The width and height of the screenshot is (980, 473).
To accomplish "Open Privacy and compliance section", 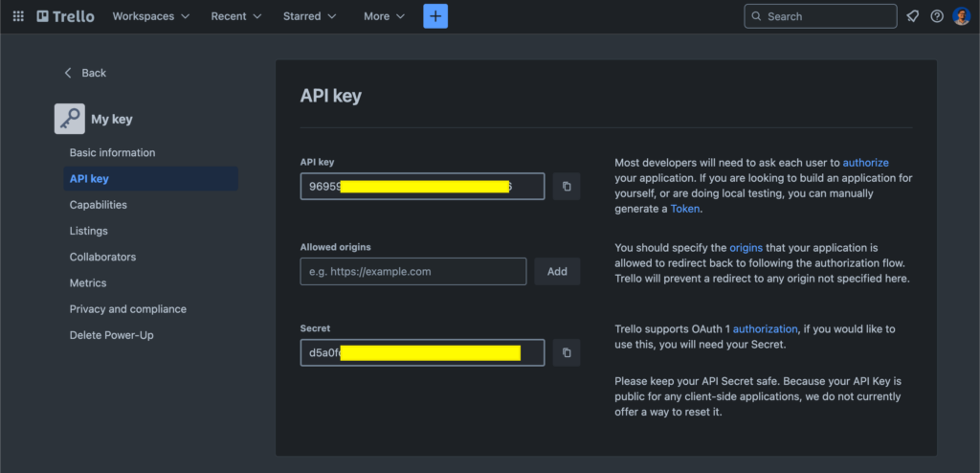I will click(x=128, y=309).
